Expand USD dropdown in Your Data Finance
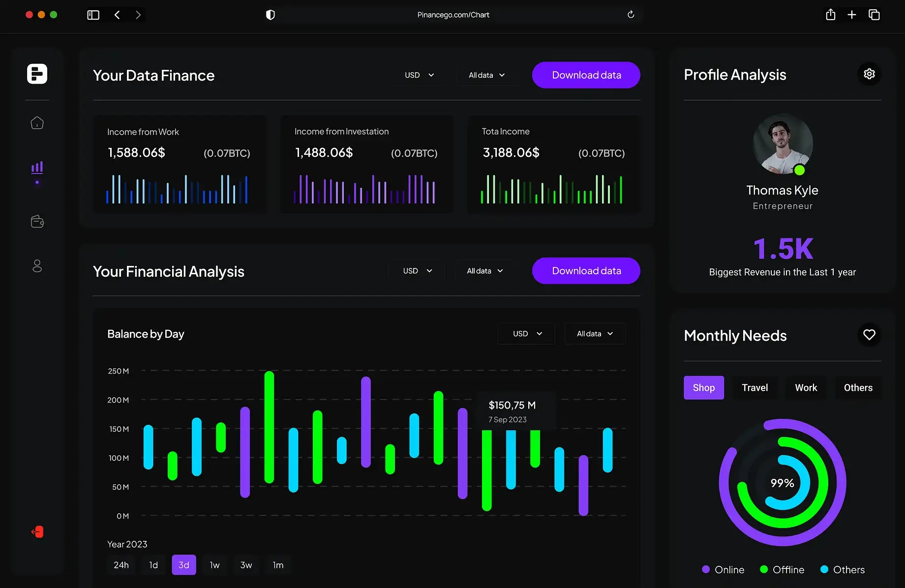Viewport: 905px width, 588px height. click(x=419, y=75)
